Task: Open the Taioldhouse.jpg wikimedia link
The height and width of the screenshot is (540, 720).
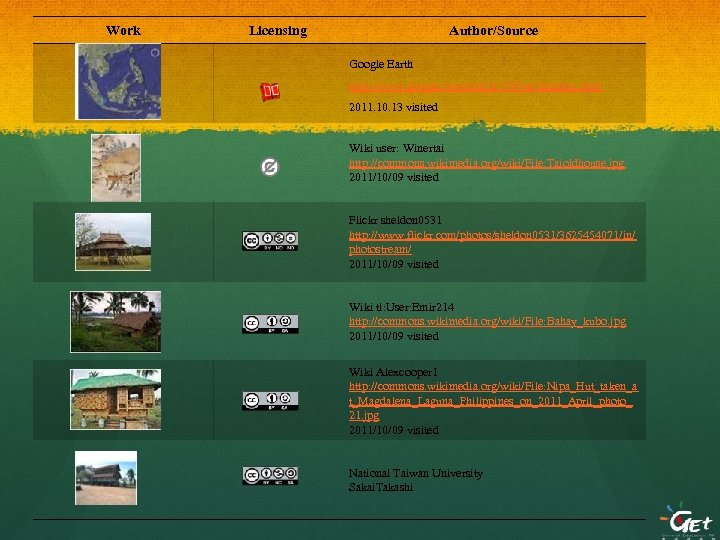Action: 487,163
